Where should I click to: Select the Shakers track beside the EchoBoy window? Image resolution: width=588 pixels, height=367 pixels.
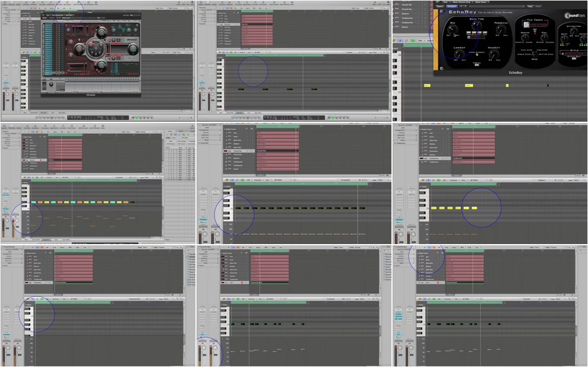410,13
